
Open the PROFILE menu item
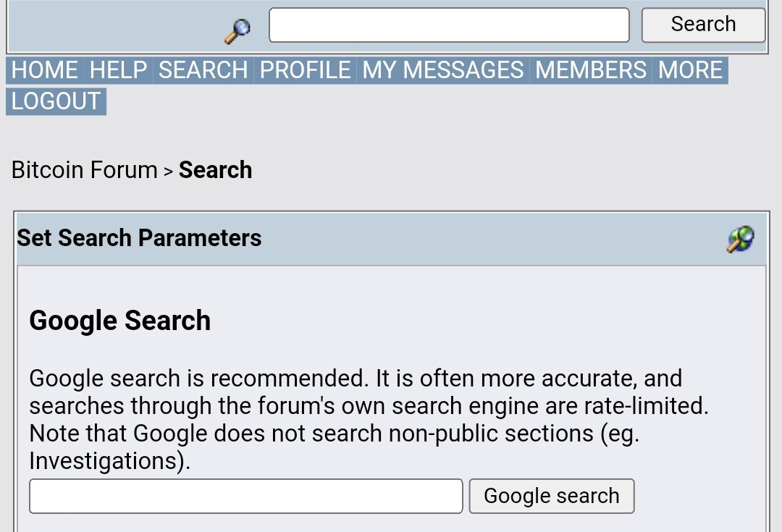306,70
